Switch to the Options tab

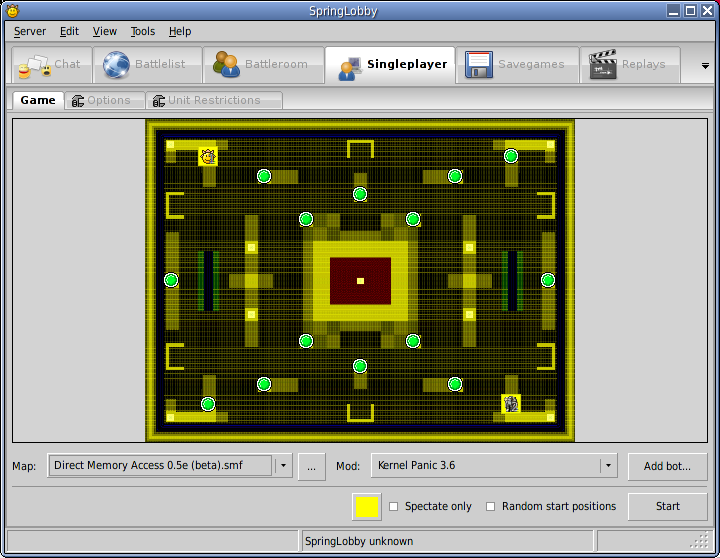101,101
